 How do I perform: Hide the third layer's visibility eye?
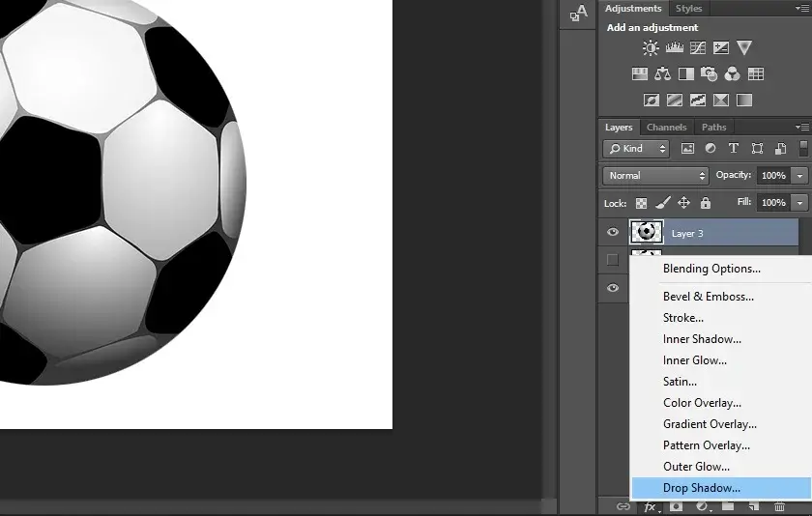[x=613, y=288]
